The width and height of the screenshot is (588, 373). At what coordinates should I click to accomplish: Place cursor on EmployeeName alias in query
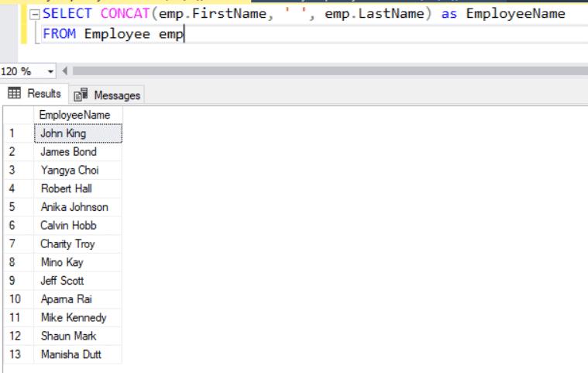click(x=515, y=14)
